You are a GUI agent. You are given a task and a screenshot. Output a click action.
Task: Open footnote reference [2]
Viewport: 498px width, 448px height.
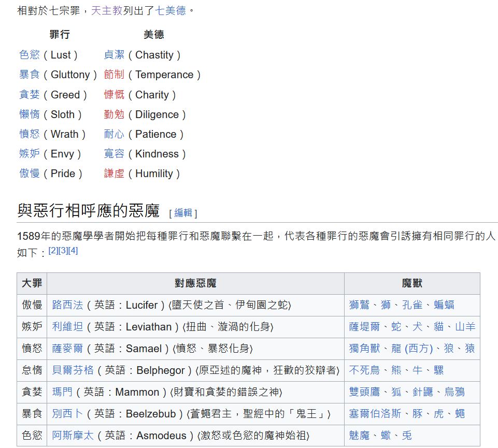[x=53, y=251]
